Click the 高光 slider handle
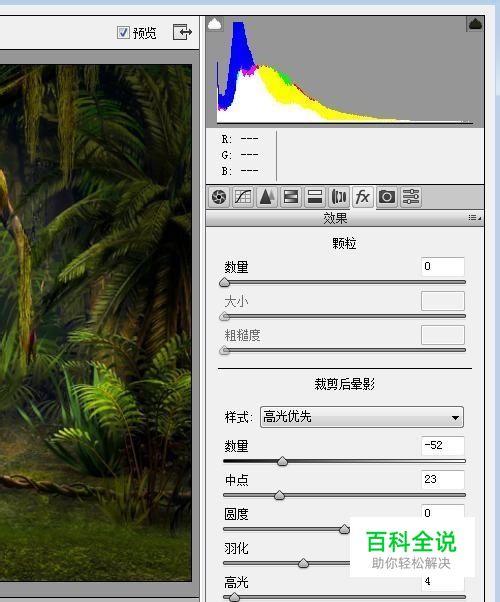 (x=234, y=597)
